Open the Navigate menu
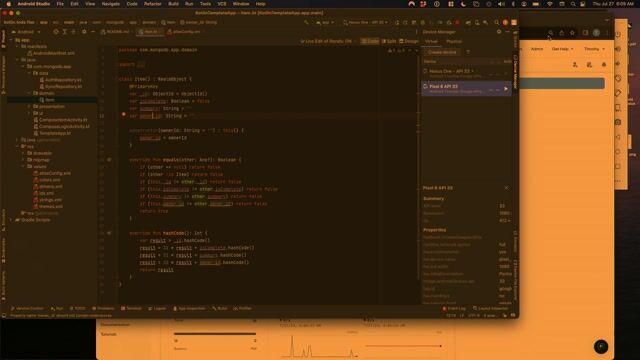 [110, 4]
